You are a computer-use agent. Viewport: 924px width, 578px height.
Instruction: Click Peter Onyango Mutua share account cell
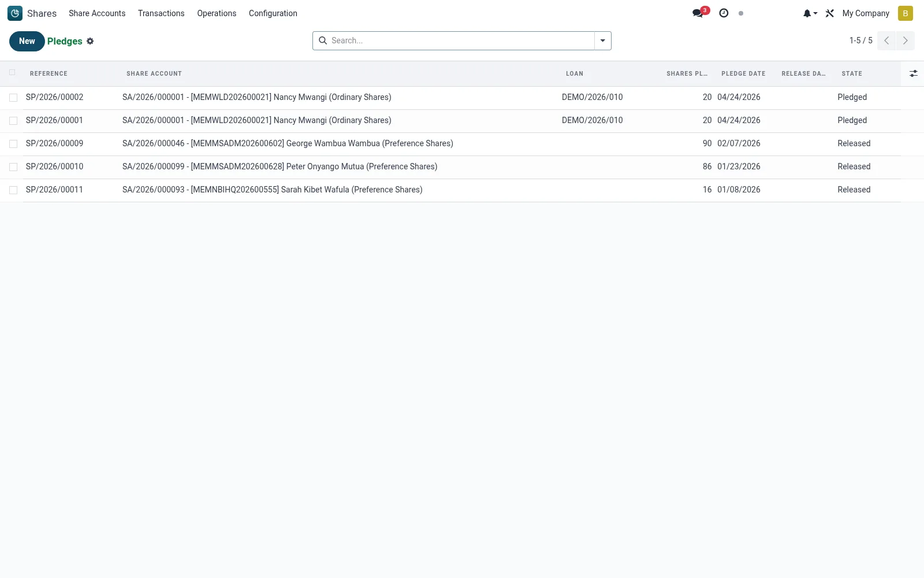click(x=280, y=166)
